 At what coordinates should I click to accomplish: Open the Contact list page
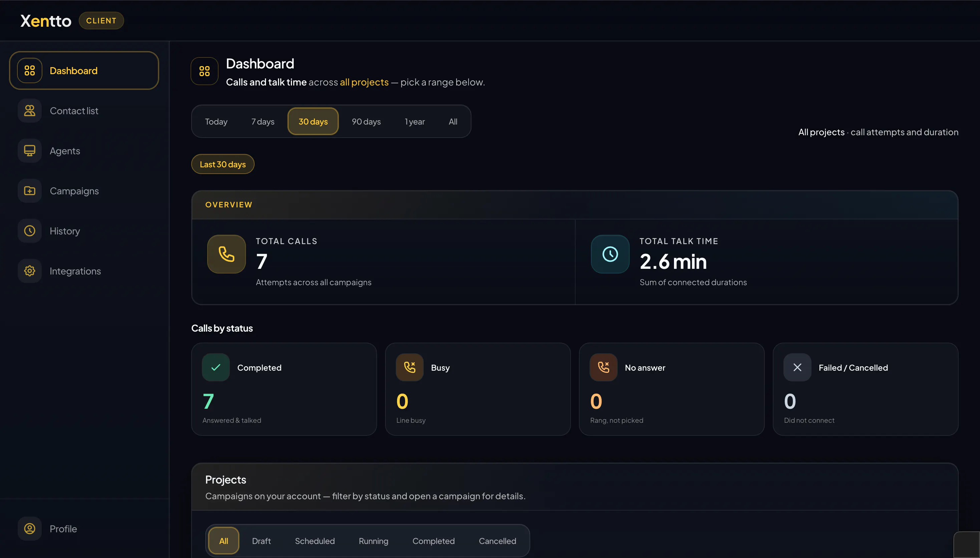click(84, 111)
